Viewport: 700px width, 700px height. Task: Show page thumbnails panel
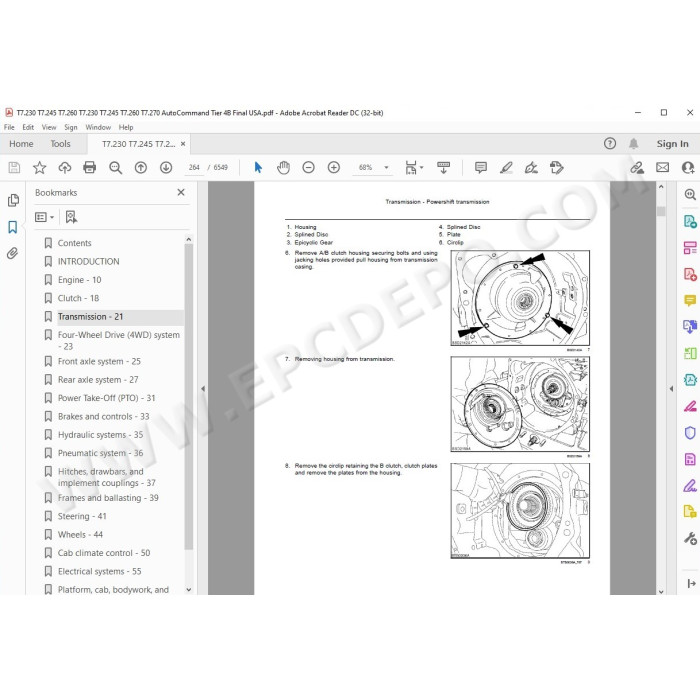[x=13, y=200]
